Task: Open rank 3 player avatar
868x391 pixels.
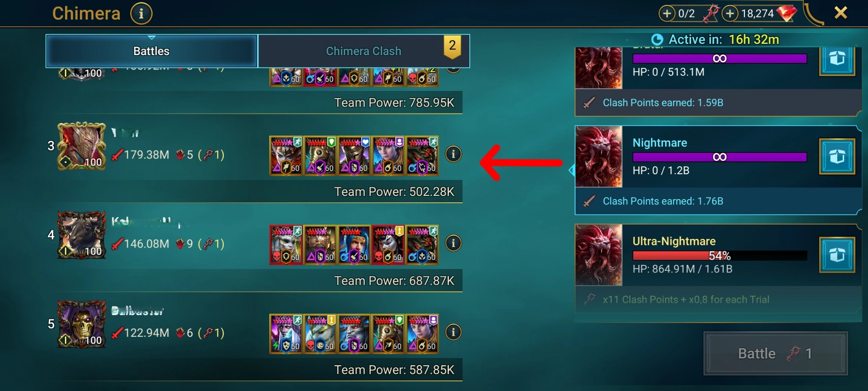Action: click(82, 146)
